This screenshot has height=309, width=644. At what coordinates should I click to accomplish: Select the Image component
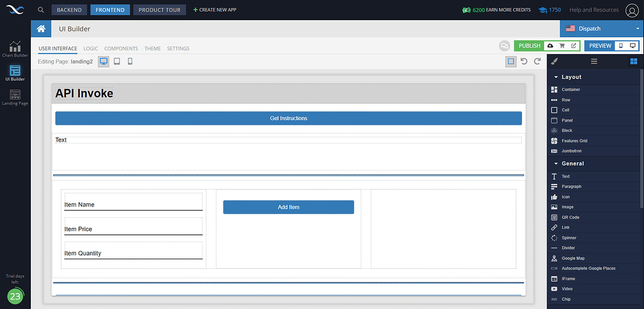coord(594,207)
